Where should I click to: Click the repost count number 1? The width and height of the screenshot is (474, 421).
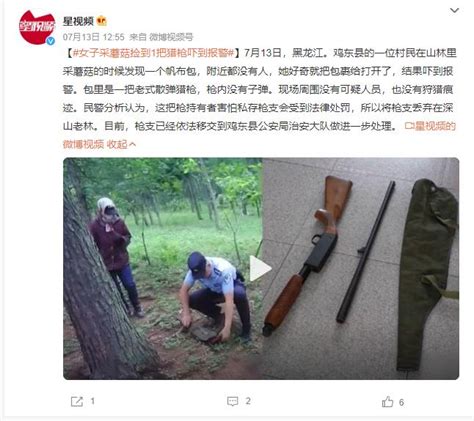pyautogui.click(x=93, y=401)
